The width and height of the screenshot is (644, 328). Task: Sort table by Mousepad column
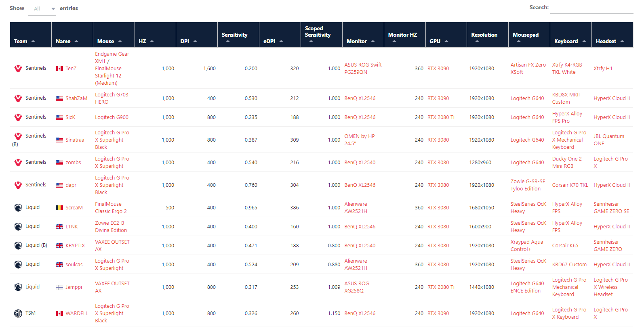(529, 35)
